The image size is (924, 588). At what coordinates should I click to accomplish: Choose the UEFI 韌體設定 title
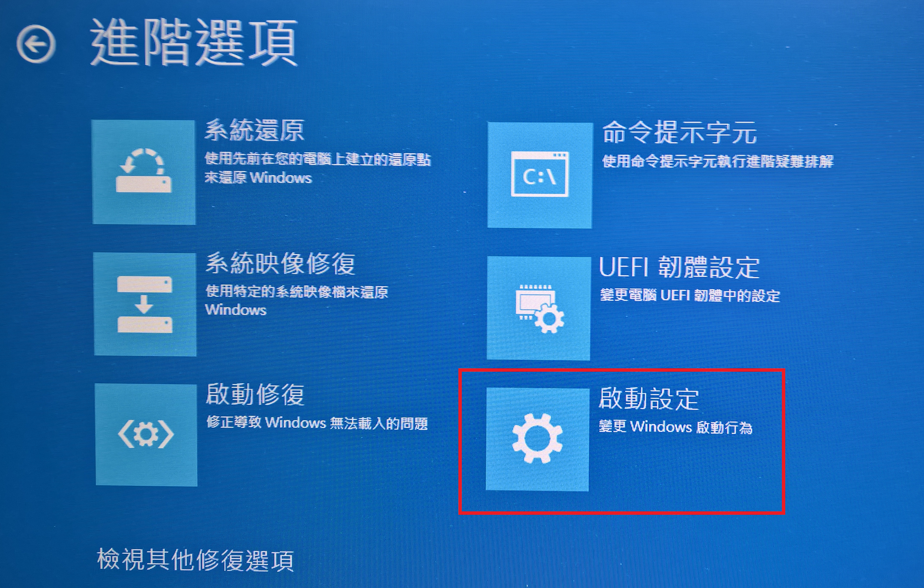point(679,267)
